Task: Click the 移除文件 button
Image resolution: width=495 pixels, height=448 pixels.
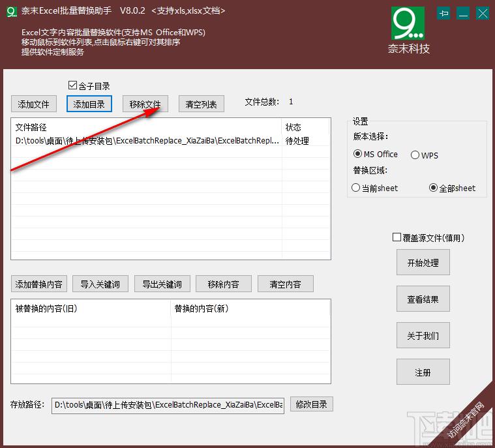Action: [145, 104]
